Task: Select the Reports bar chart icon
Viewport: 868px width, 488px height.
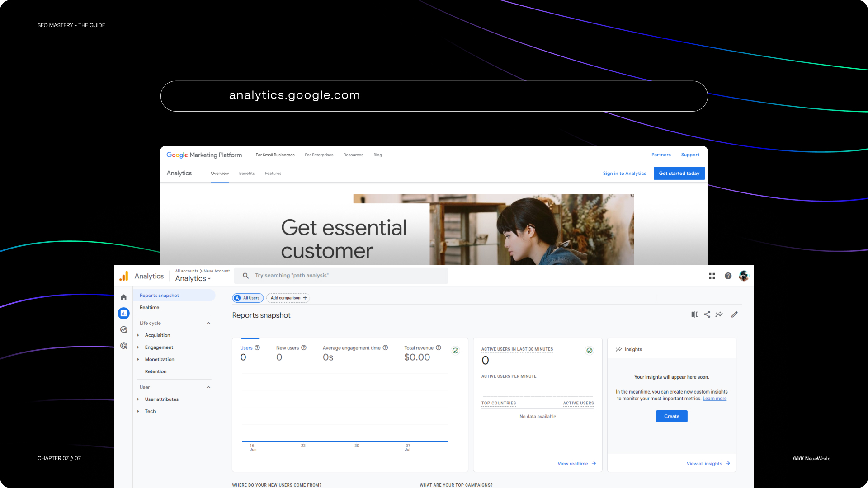Action: 123,313
